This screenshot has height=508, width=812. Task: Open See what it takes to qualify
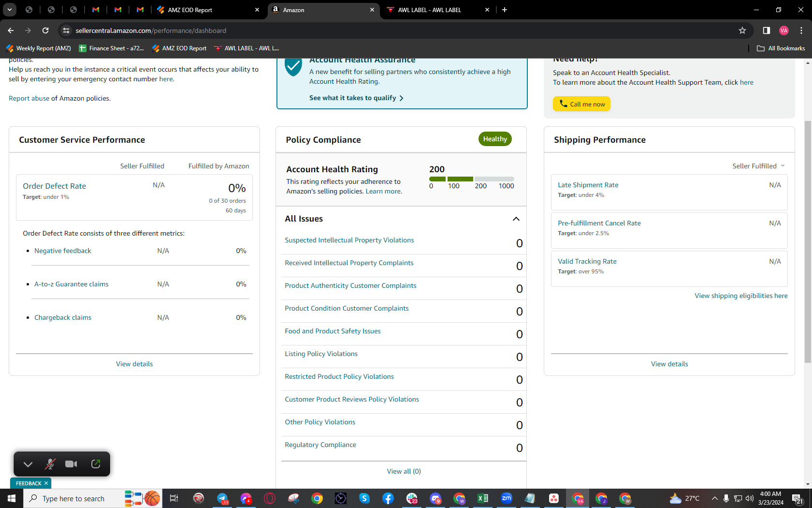pos(356,98)
